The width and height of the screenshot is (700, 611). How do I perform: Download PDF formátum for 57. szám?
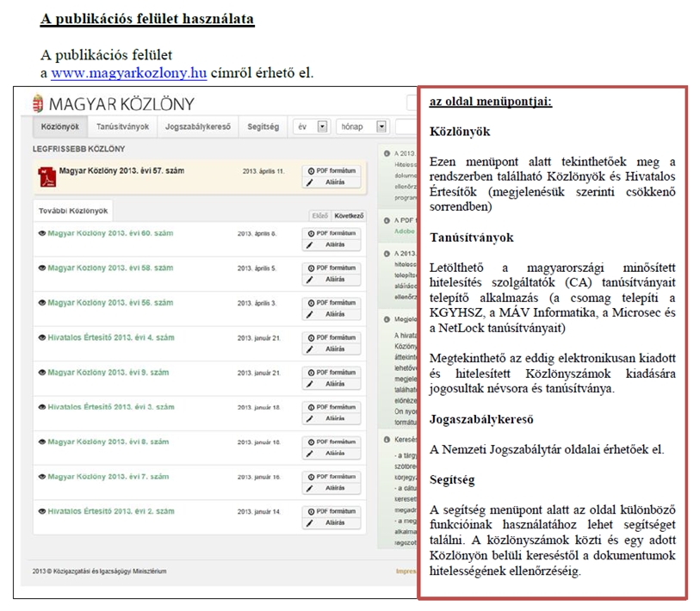[331, 171]
